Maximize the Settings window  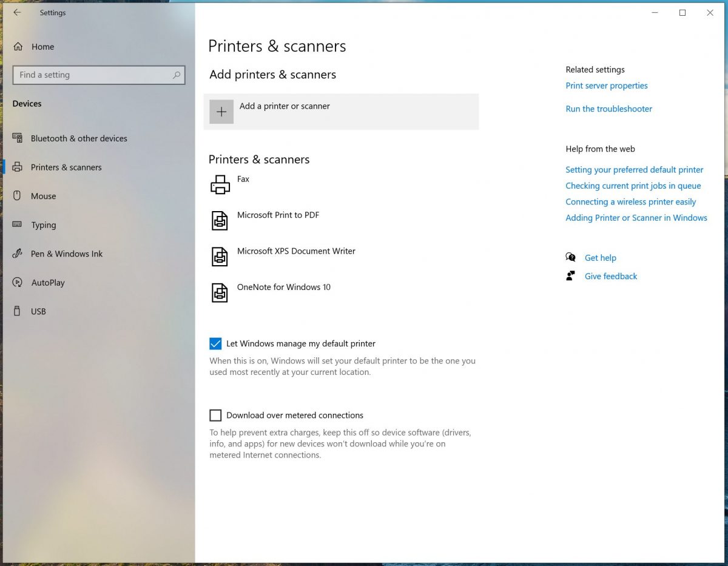coord(682,13)
